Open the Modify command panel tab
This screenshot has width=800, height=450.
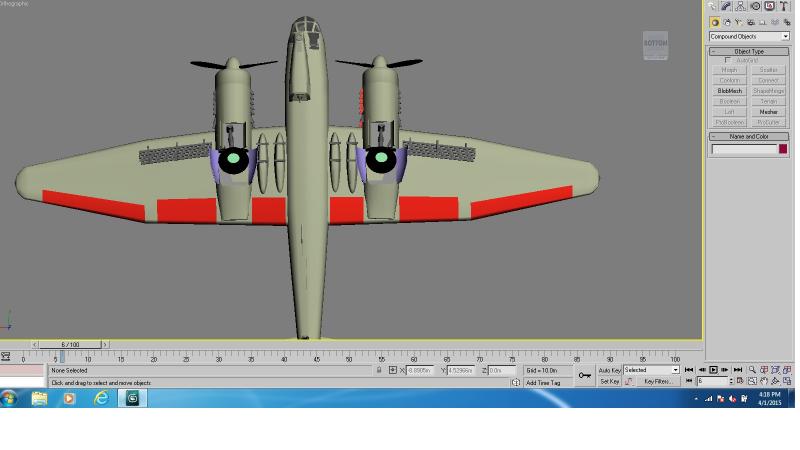[x=726, y=6]
